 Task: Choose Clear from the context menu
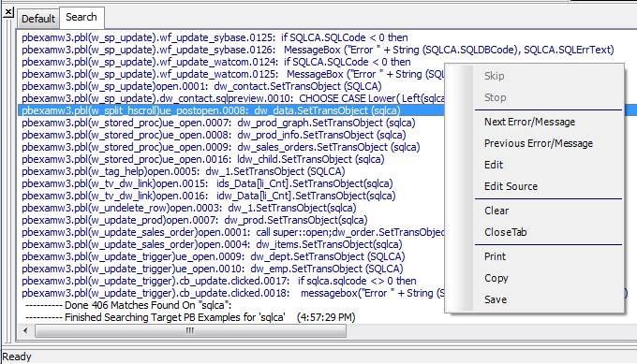click(496, 211)
